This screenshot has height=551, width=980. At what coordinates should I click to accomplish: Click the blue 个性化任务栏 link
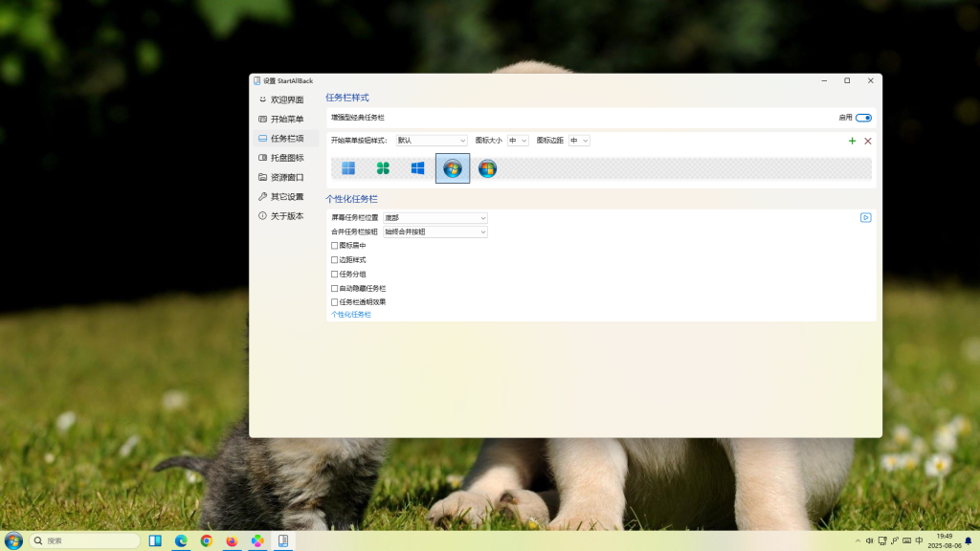[351, 315]
